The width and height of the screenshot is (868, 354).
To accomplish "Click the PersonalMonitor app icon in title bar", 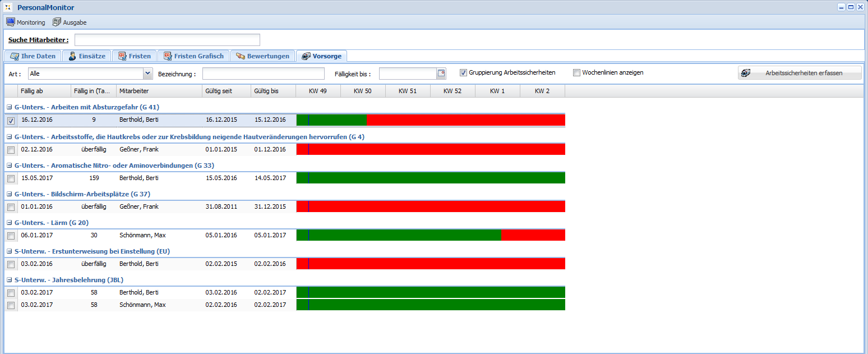I will click(8, 7).
